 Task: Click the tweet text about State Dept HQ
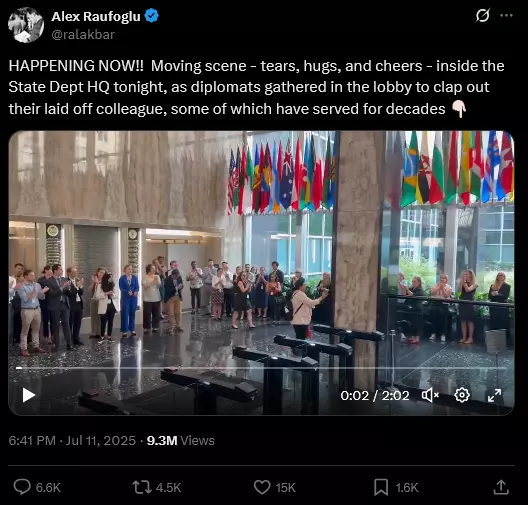coord(256,87)
